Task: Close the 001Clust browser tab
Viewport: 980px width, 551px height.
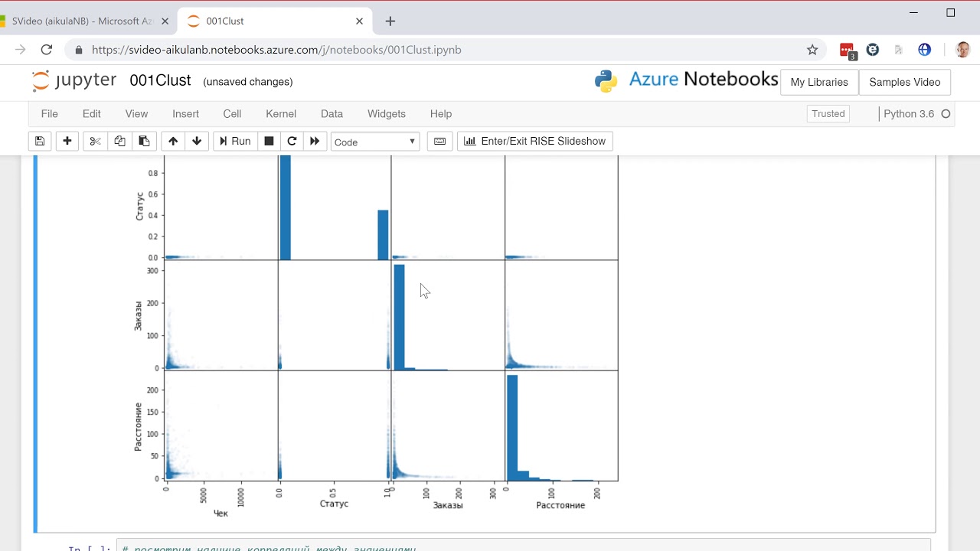Action: click(360, 21)
